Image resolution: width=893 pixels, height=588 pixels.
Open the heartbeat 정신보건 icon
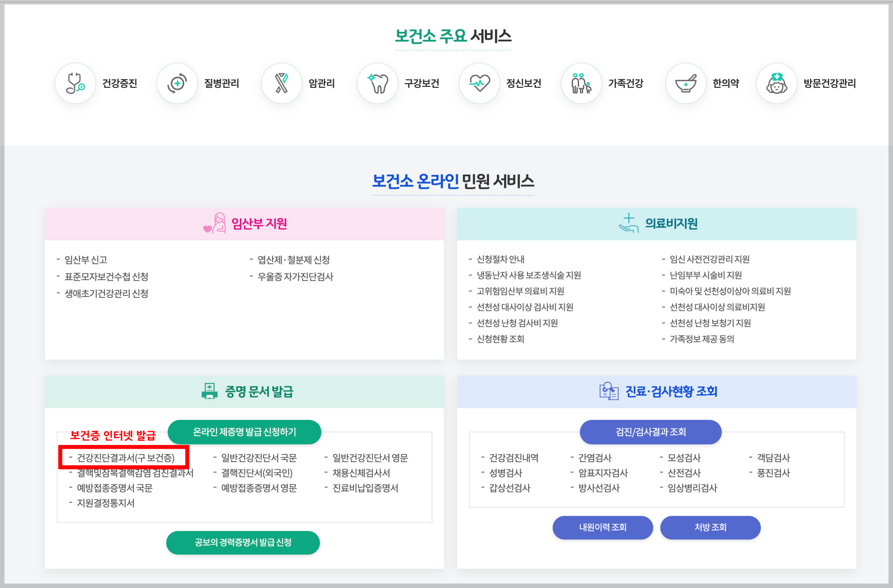[480, 83]
